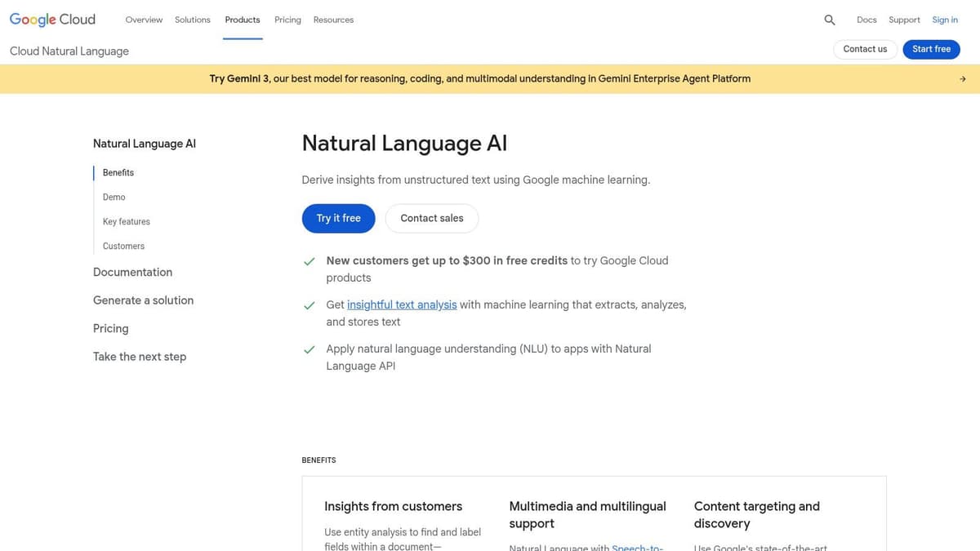
Task: Open the Solutions menu
Action: (x=193, y=20)
